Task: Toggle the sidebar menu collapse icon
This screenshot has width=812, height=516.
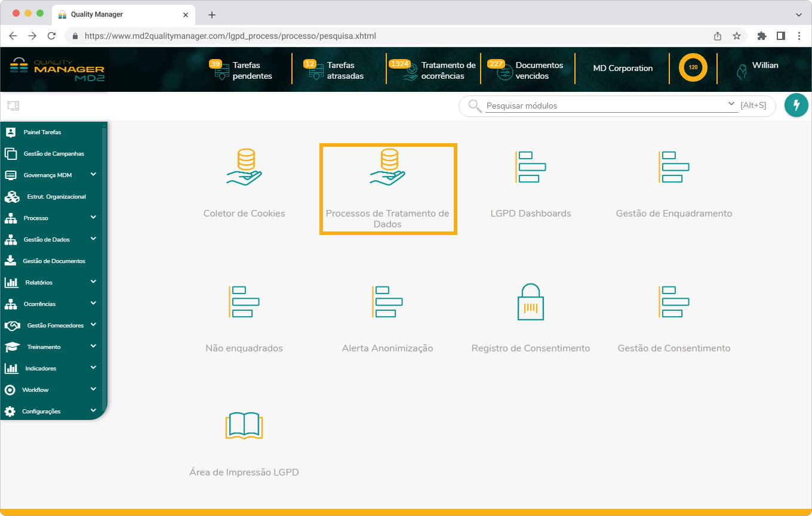Action: click(13, 106)
